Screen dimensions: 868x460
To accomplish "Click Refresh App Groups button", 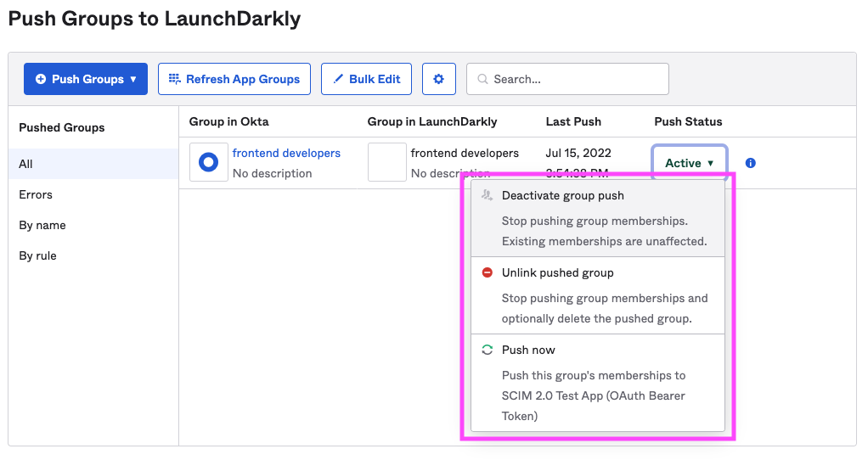I will click(x=234, y=79).
